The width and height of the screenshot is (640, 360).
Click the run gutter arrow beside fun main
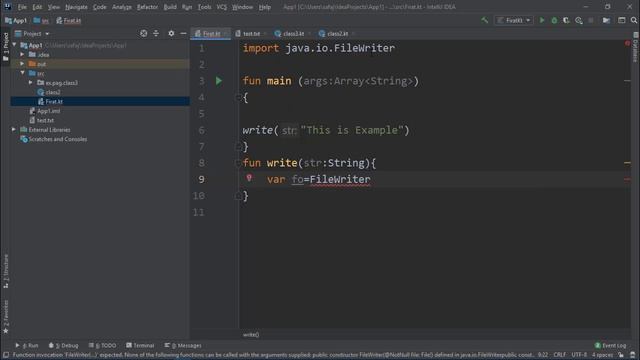pos(219,81)
